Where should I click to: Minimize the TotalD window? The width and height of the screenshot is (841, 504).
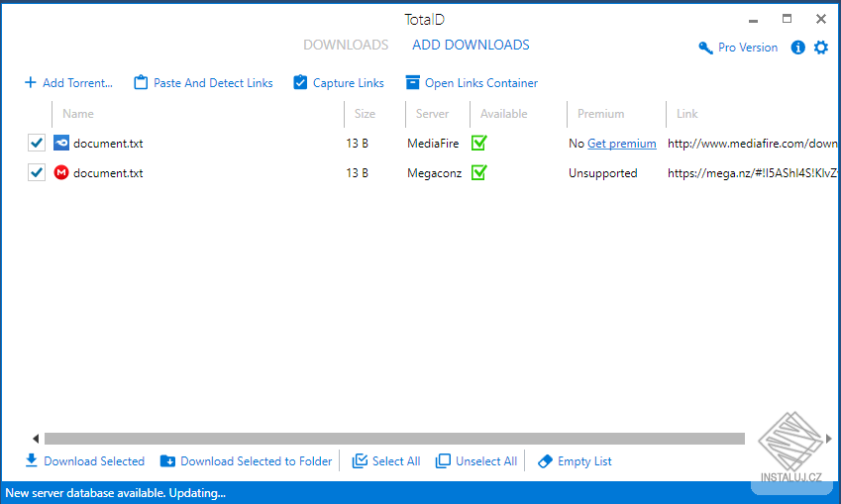pos(754,21)
